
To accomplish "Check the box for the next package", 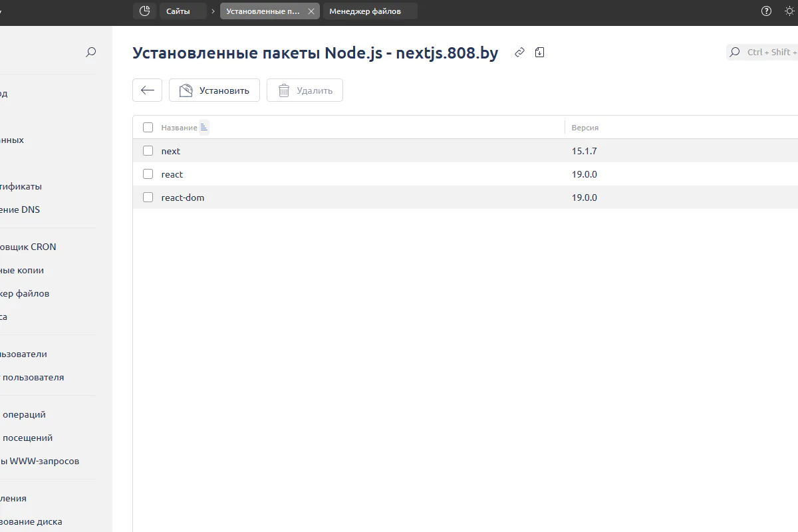I will tap(148, 150).
